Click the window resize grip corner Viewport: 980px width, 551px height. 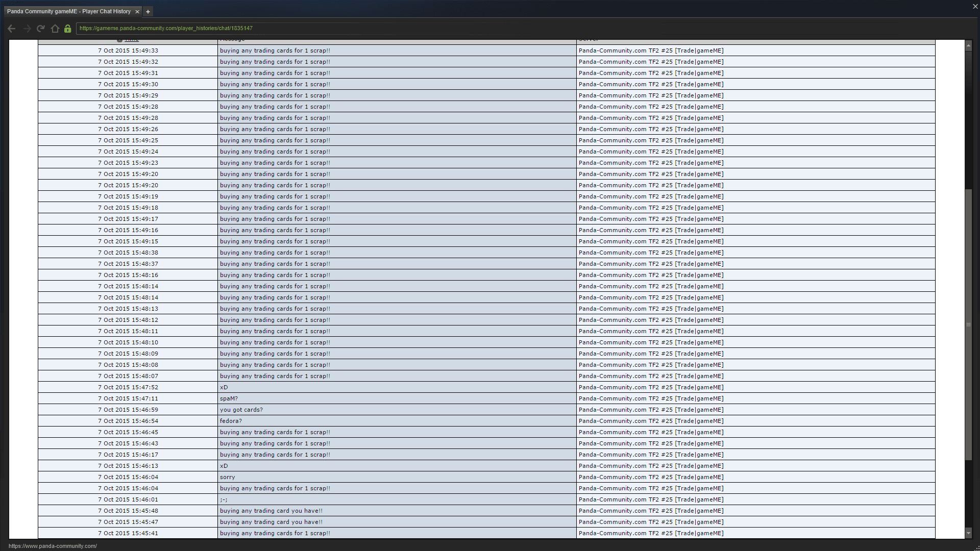[x=977, y=548]
